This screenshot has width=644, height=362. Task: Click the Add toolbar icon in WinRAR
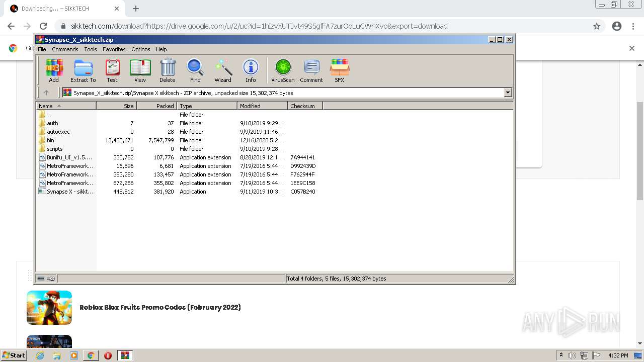point(54,70)
